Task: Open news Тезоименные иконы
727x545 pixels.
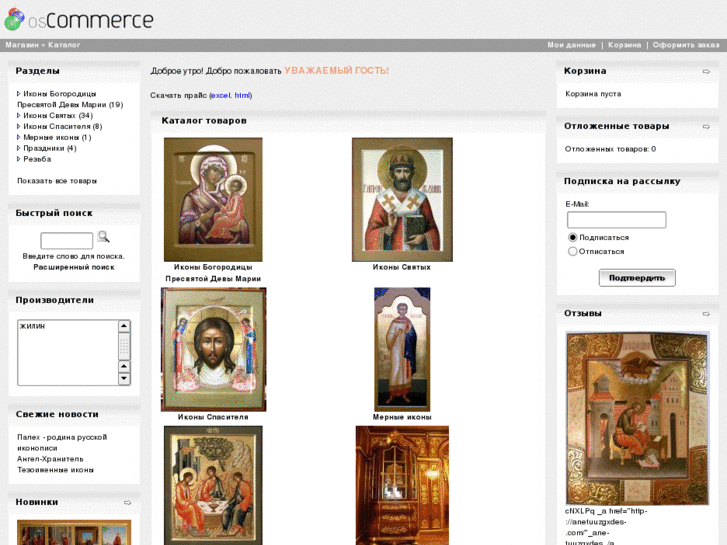Action: (x=55, y=470)
